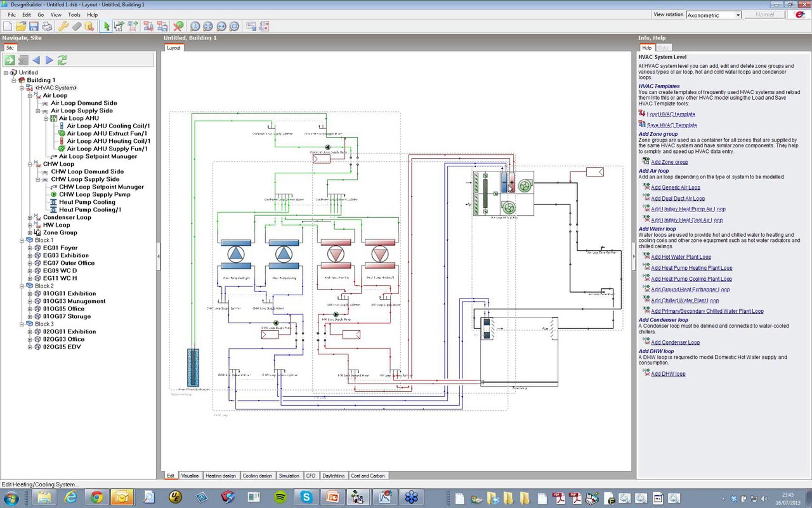Switch to the Cooling design tab
This screenshot has height=508, width=812.
click(257, 475)
